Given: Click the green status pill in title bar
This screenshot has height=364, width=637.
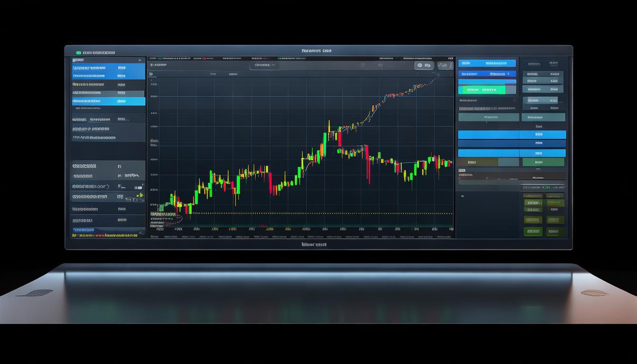Looking at the screenshot, I should point(78,53).
